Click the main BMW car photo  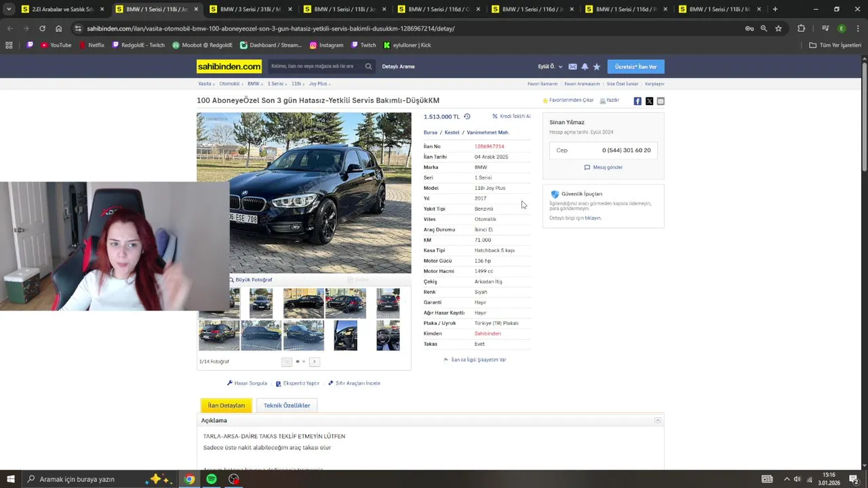[x=304, y=193]
